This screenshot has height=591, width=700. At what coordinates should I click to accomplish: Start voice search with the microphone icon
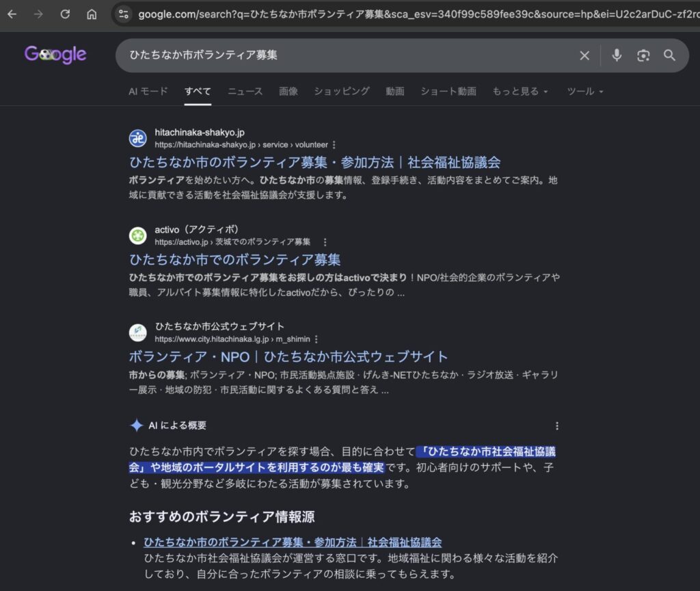pyautogui.click(x=617, y=55)
